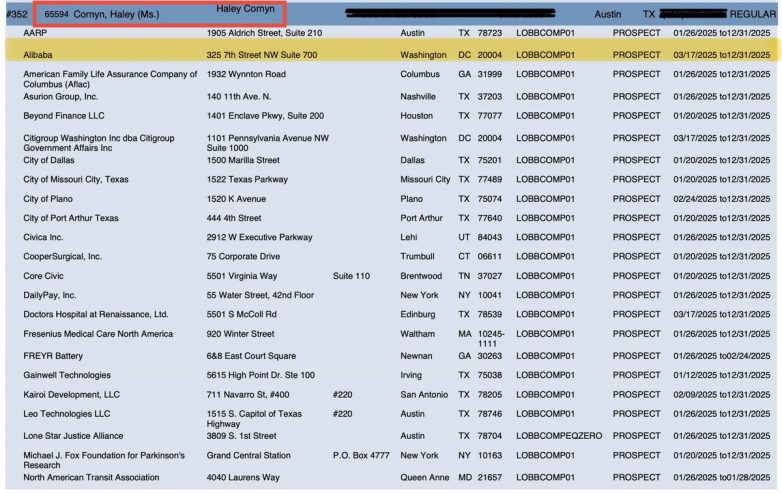Select the AARP client name
Viewport: 782px width, 493px height.
click(35, 33)
